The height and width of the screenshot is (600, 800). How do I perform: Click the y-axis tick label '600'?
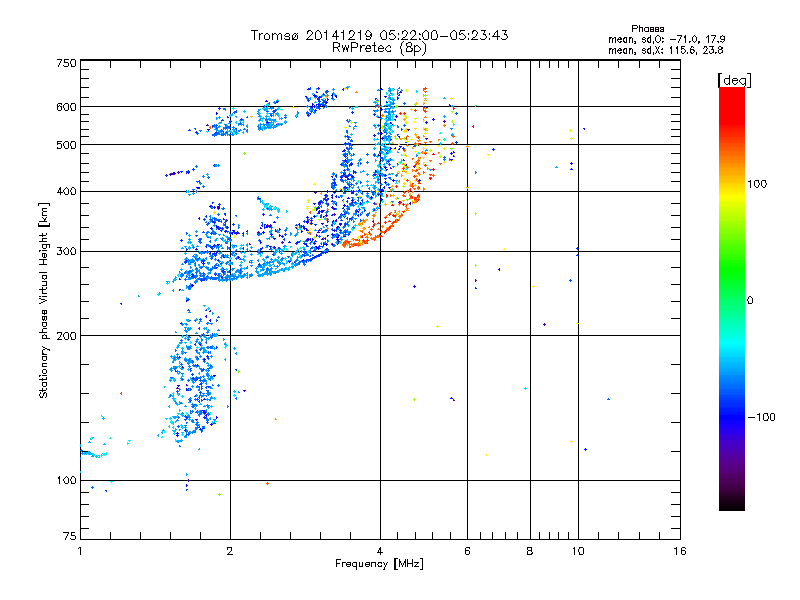click(66, 107)
